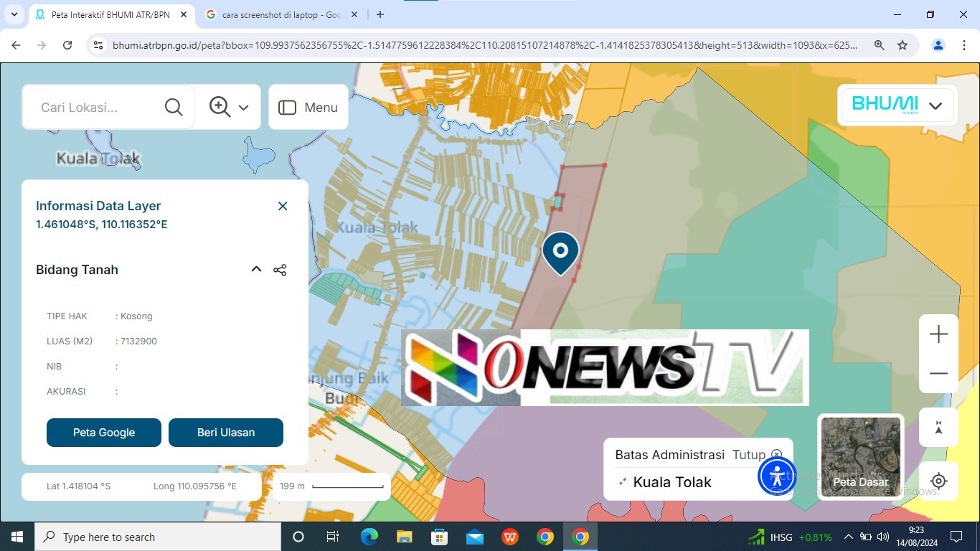Reload the current page
This screenshot has height=551, width=980.
click(x=67, y=45)
